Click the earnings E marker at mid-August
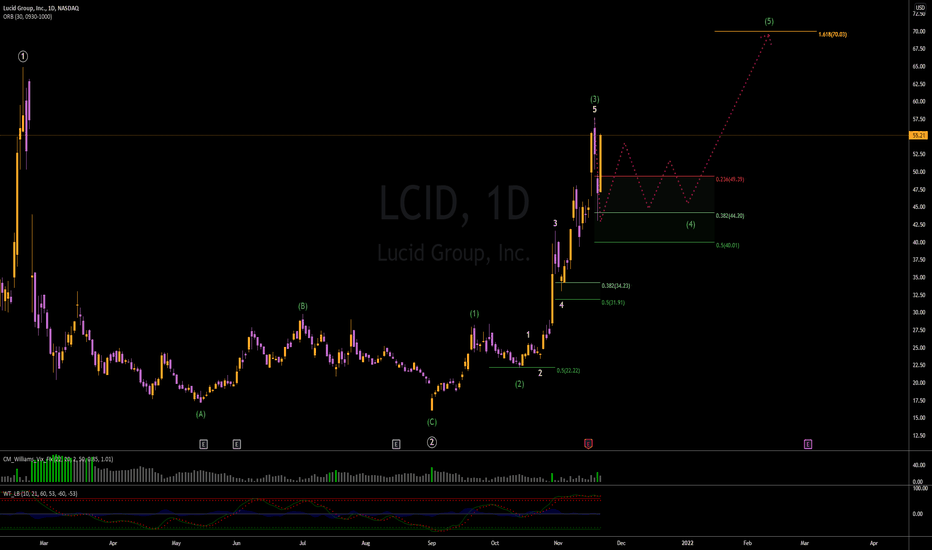Image resolution: width=932 pixels, height=550 pixels. click(x=396, y=444)
